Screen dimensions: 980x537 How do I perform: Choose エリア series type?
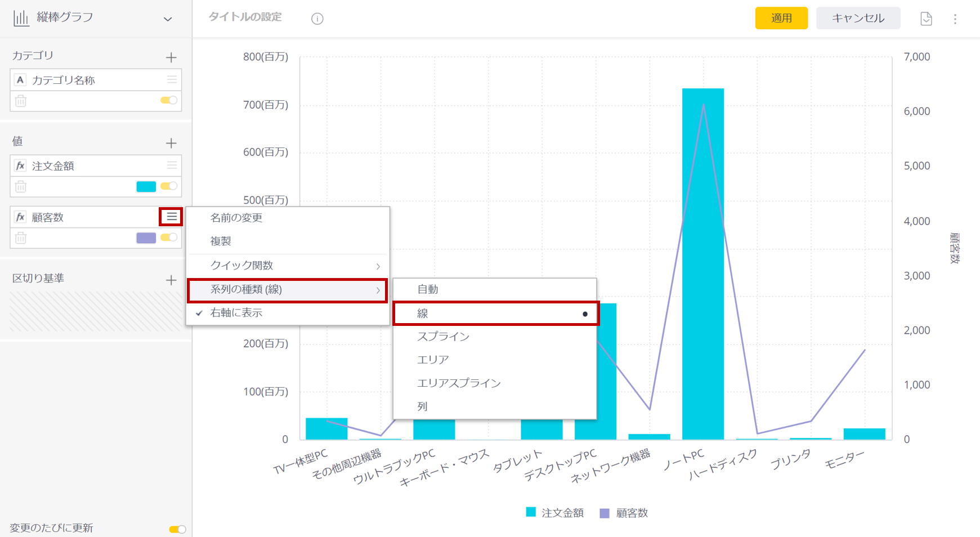pyautogui.click(x=495, y=360)
